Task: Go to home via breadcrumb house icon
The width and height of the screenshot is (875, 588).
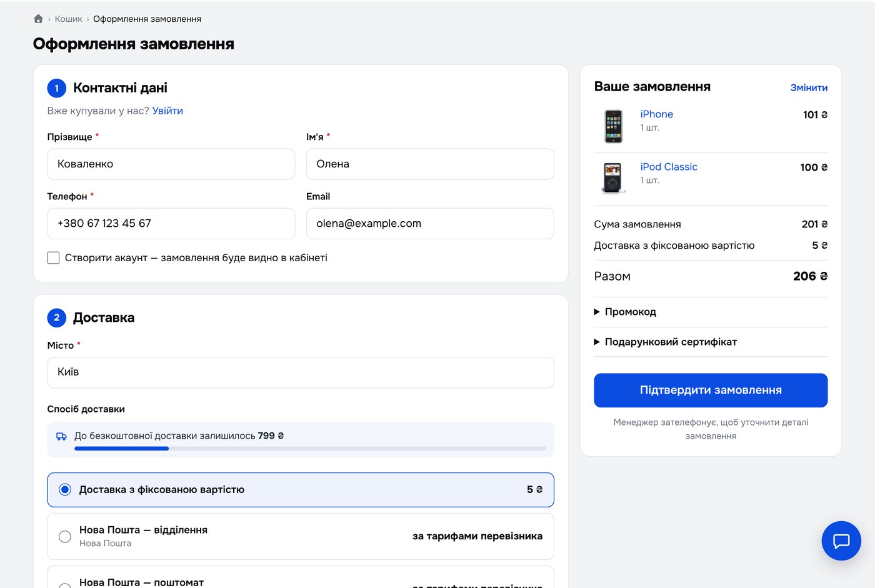Action: 38,19
